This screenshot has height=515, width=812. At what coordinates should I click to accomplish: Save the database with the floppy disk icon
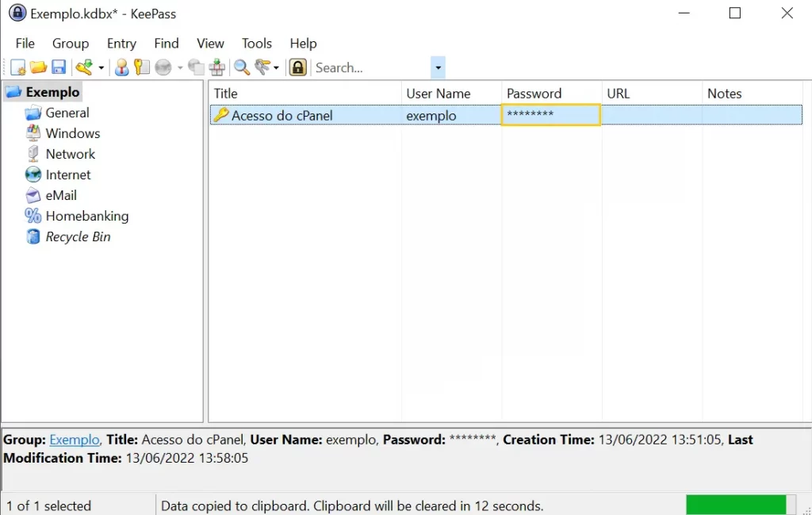click(x=59, y=67)
